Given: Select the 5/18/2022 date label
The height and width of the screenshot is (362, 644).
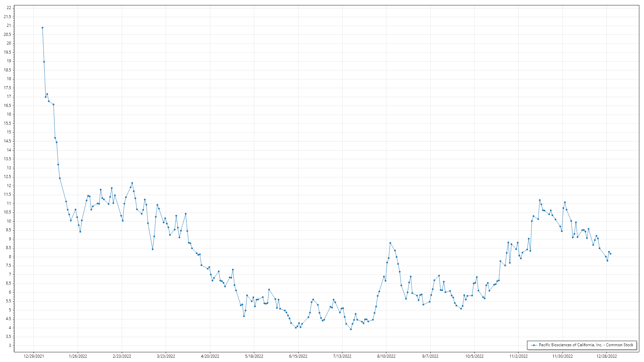Looking at the screenshot, I should pyautogui.click(x=254, y=356).
